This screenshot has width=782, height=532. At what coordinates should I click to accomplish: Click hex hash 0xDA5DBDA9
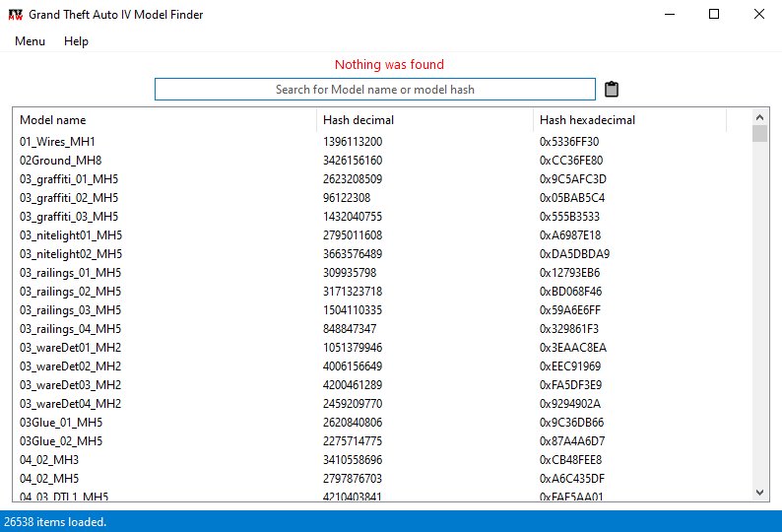[x=574, y=254]
